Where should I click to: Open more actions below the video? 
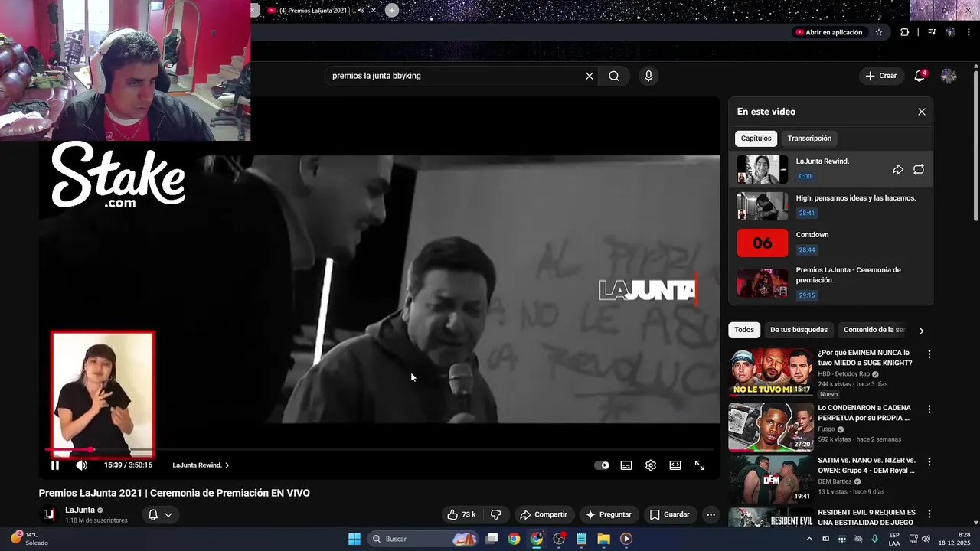pyautogui.click(x=710, y=514)
